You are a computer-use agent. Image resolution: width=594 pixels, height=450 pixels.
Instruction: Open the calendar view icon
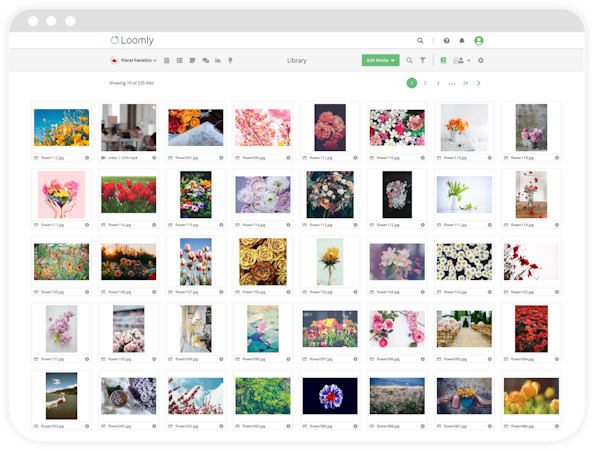point(167,60)
